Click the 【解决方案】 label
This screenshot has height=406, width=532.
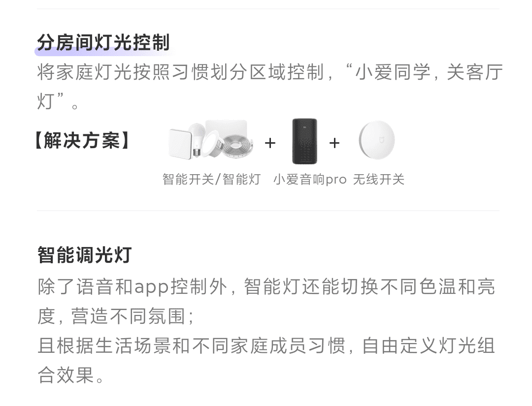click(82, 140)
